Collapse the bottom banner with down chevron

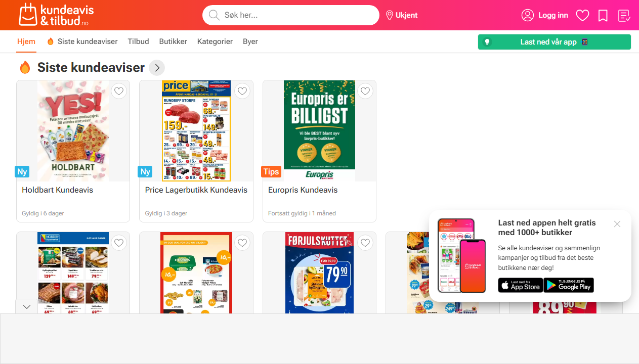click(x=27, y=306)
